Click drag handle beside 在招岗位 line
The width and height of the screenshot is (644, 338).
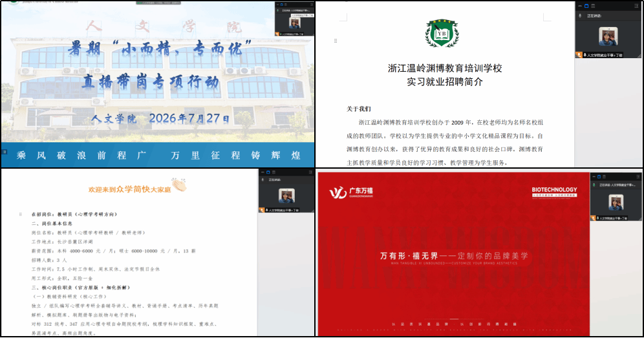pos(21,214)
